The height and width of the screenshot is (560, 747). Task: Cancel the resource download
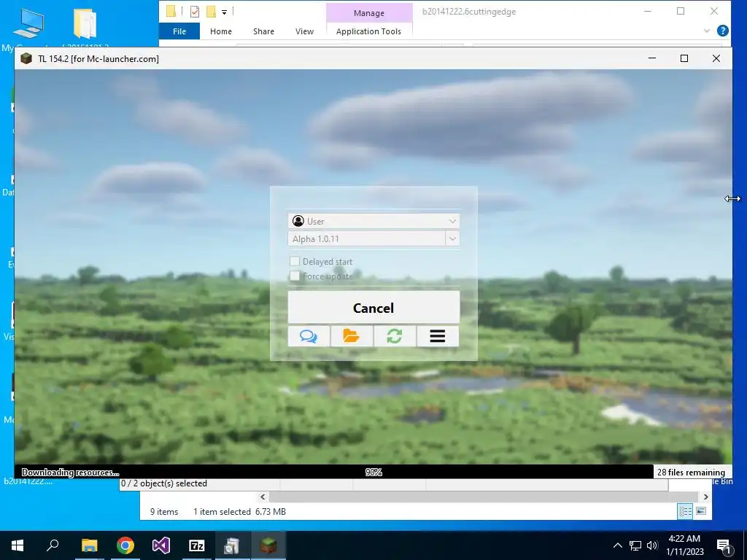373,308
